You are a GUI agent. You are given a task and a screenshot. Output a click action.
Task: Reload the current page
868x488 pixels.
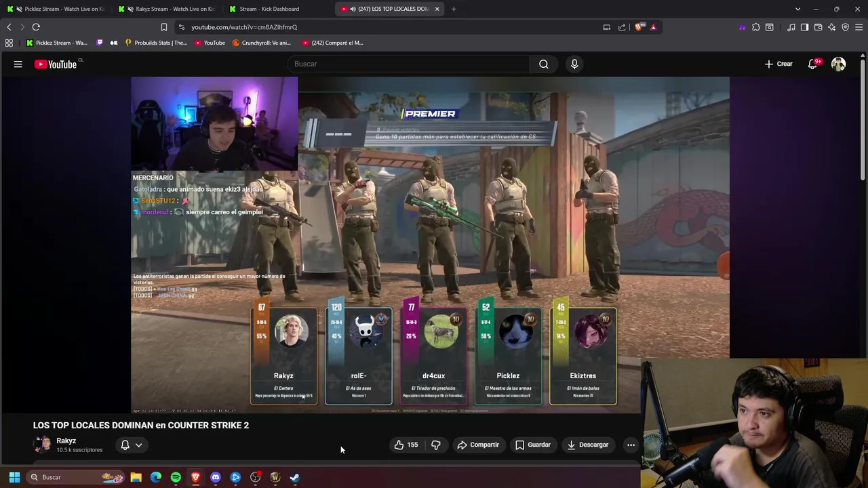[36, 27]
